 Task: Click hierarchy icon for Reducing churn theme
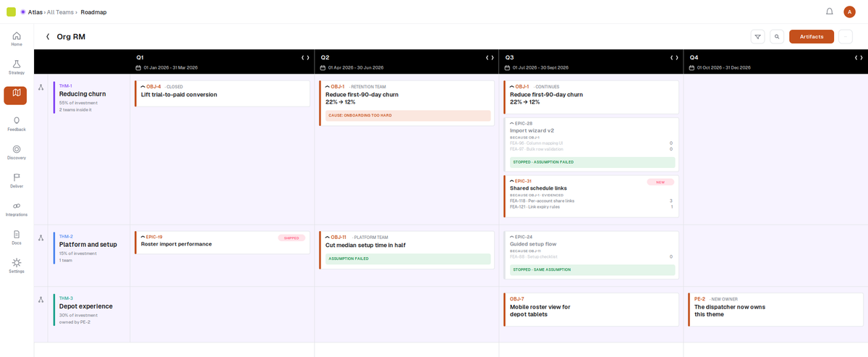pos(41,87)
